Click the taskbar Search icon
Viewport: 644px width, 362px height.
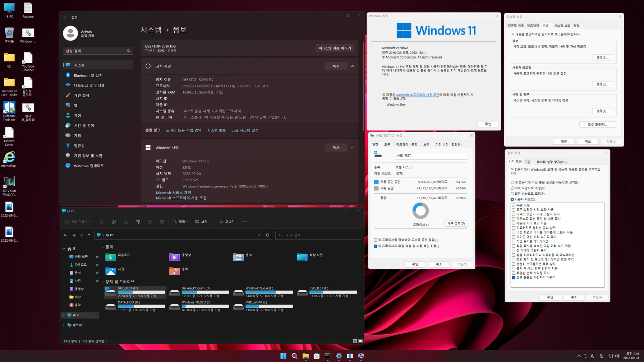click(x=294, y=356)
